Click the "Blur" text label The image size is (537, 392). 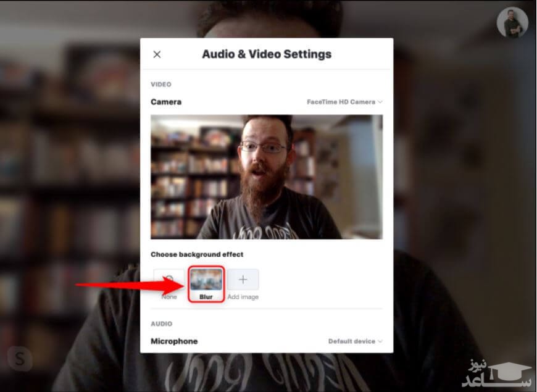[x=206, y=298]
